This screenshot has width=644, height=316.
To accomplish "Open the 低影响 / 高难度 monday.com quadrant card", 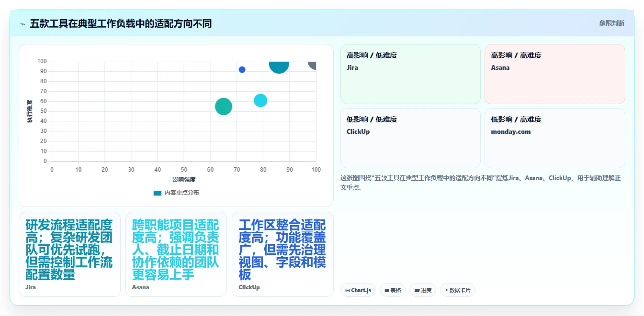I will pyautogui.click(x=555, y=138).
